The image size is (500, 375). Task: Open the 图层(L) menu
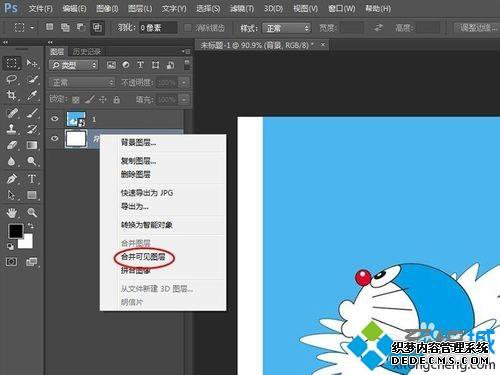[140, 8]
